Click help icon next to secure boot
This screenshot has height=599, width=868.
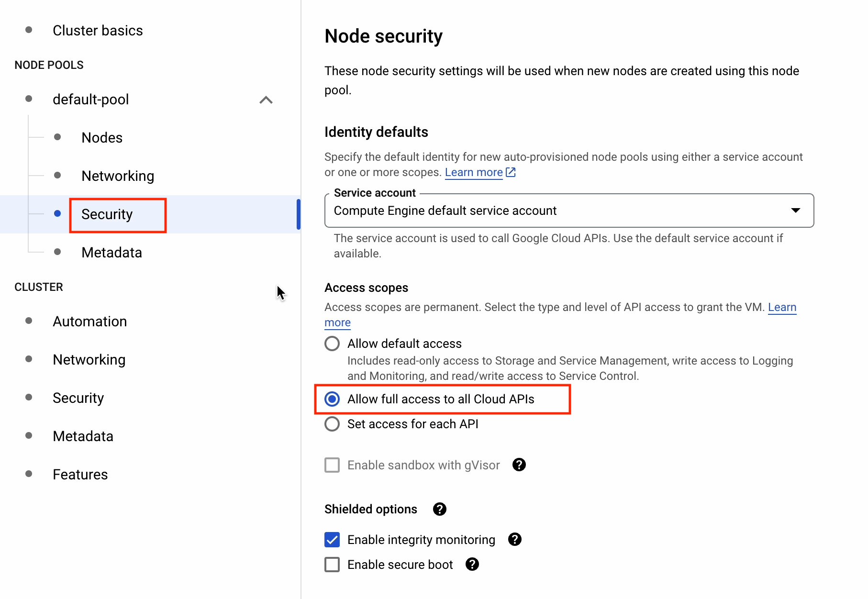point(472,564)
